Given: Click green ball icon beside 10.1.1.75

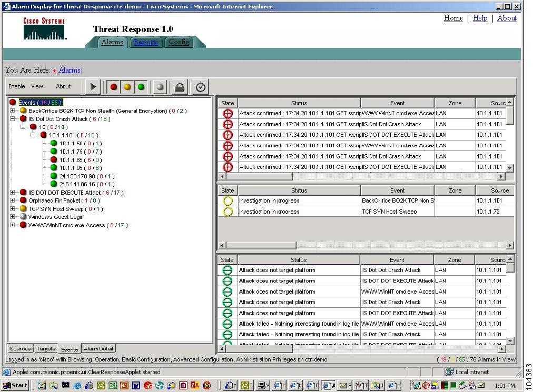Looking at the screenshot, I should [54, 152].
